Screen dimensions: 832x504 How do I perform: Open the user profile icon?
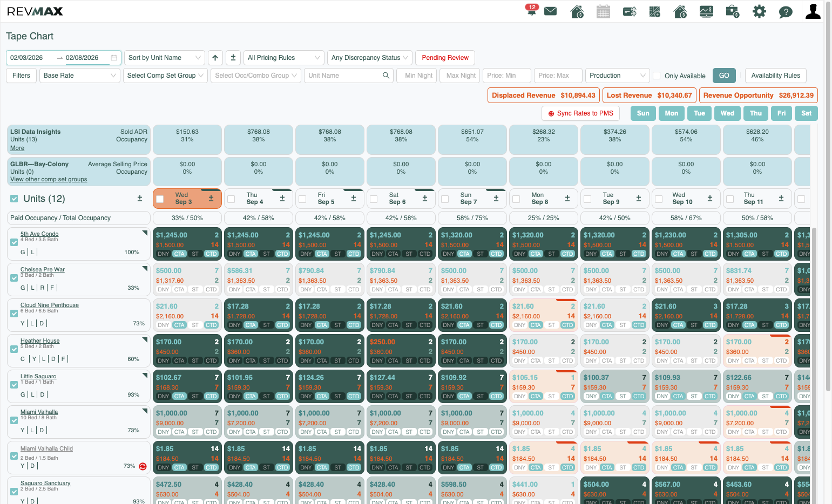(813, 11)
